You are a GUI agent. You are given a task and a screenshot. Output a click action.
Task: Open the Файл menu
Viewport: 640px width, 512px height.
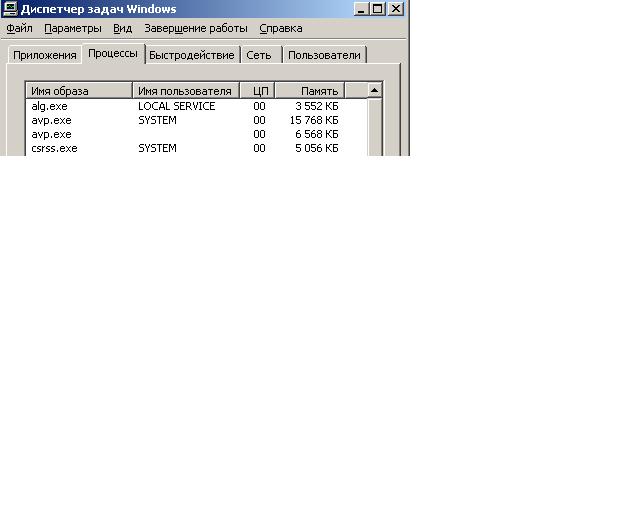[20, 28]
